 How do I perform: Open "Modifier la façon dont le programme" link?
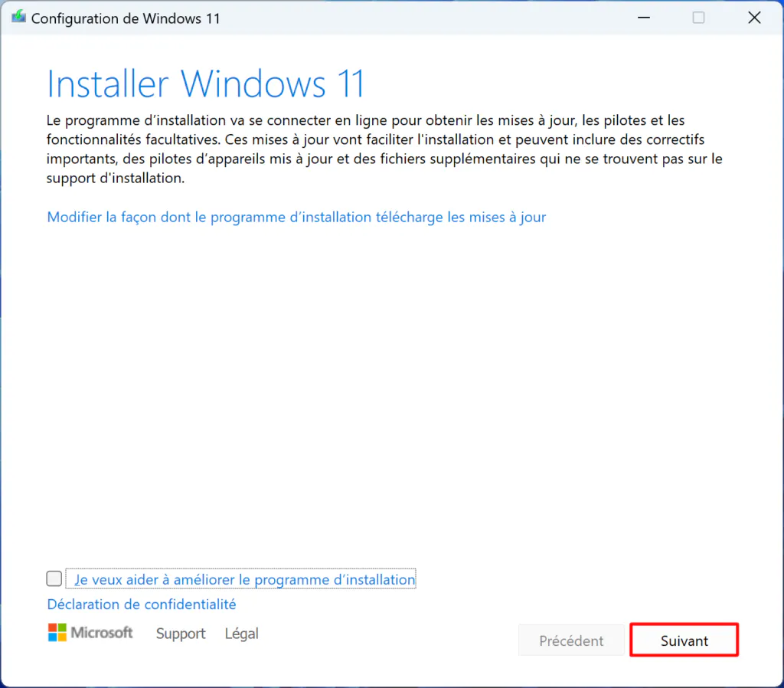coord(296,217)
